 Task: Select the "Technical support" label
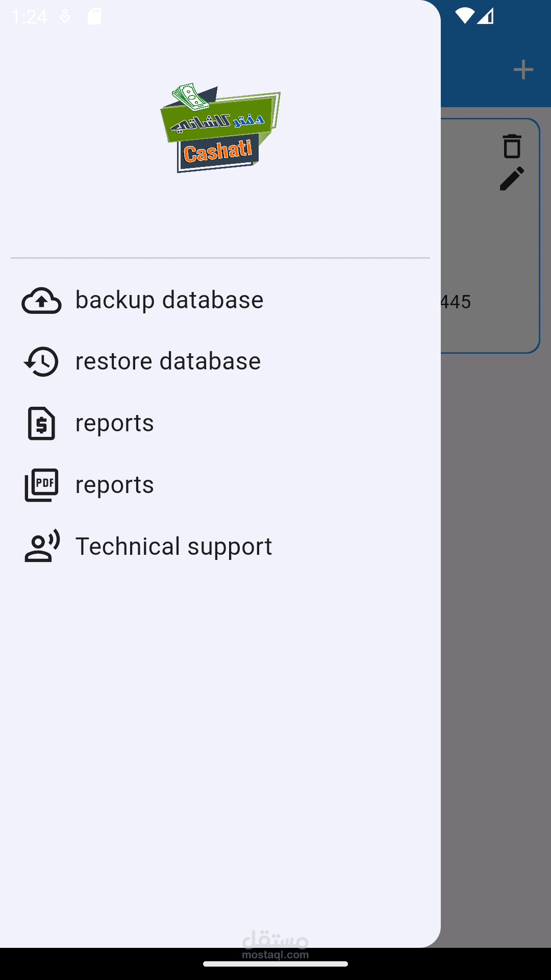[x=173, y=546]
